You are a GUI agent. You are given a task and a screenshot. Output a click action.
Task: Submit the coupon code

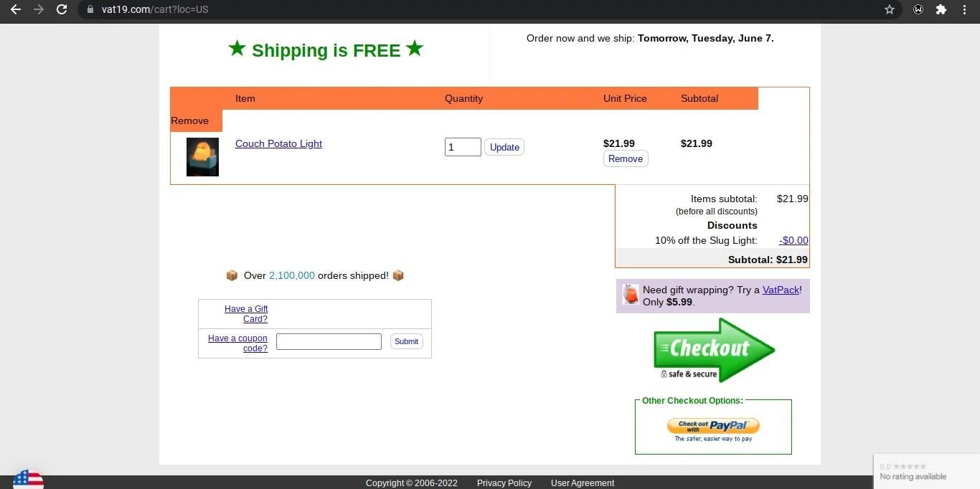[406, 341]
